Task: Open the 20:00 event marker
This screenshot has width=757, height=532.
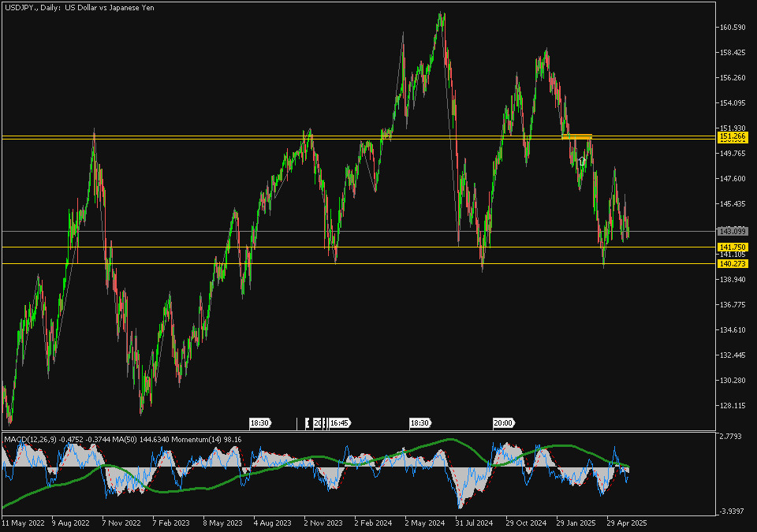Action: tap(503, 423)
